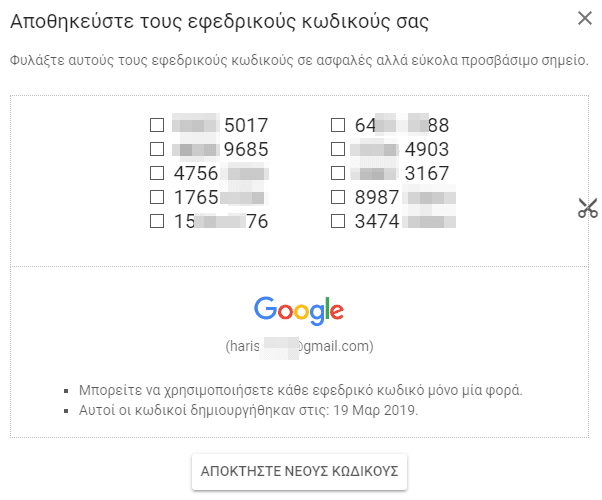Mark the code starting 4756 as used
Image resolution: width=602 pixels, height=500 pixels.
(x=157, y=173)
